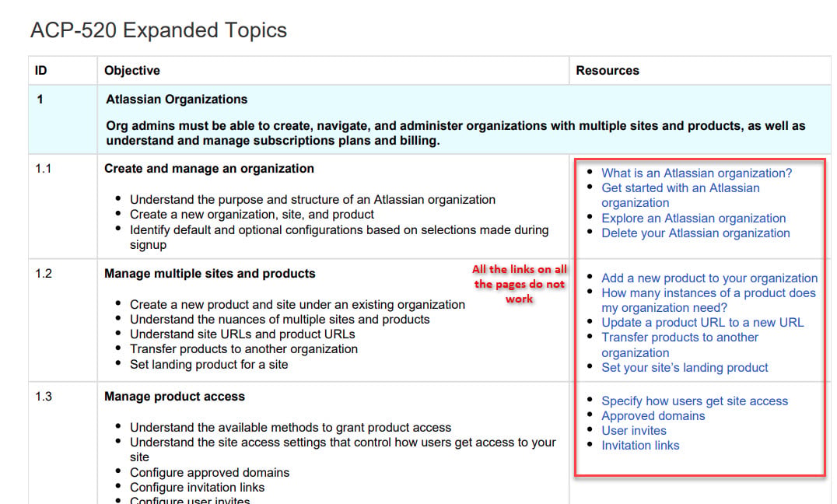This screenshot has width=837, height=504.
Task: Click the ID cell "1.3"
Action: (44, 397)
